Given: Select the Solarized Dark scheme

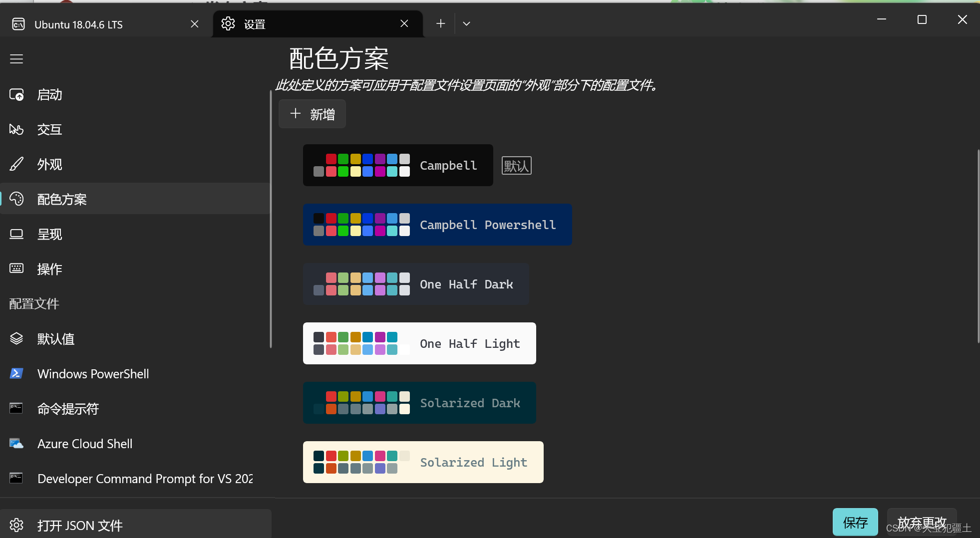Looking at the screenshot, I should coord(419,403).
